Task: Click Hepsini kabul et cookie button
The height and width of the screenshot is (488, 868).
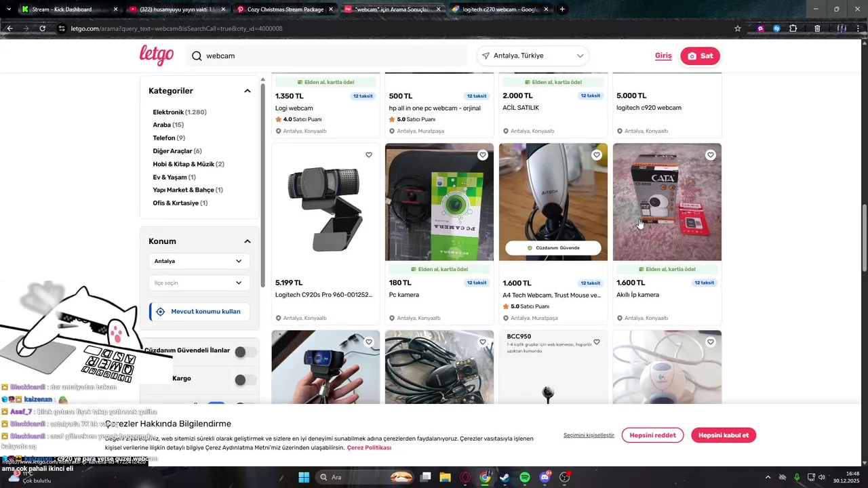Action: click(x=724, y=435)
